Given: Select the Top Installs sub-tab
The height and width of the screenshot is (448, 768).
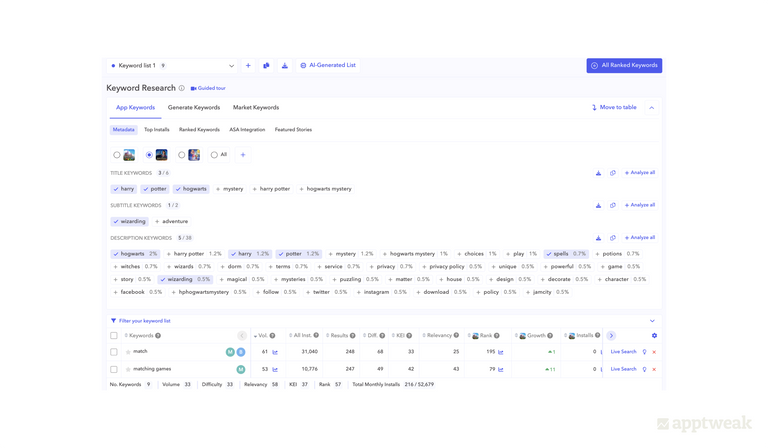Looking at the screenshot, I should (x=157, y=130).
